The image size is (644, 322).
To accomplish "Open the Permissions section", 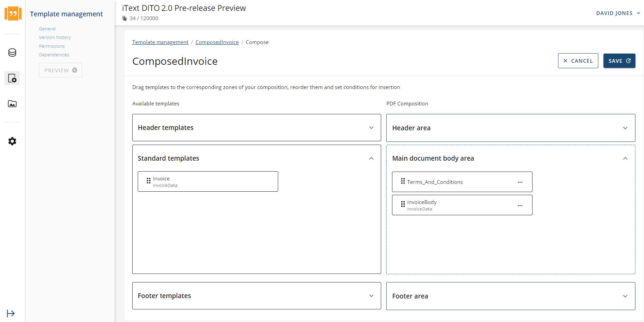I will coord(52,46).
